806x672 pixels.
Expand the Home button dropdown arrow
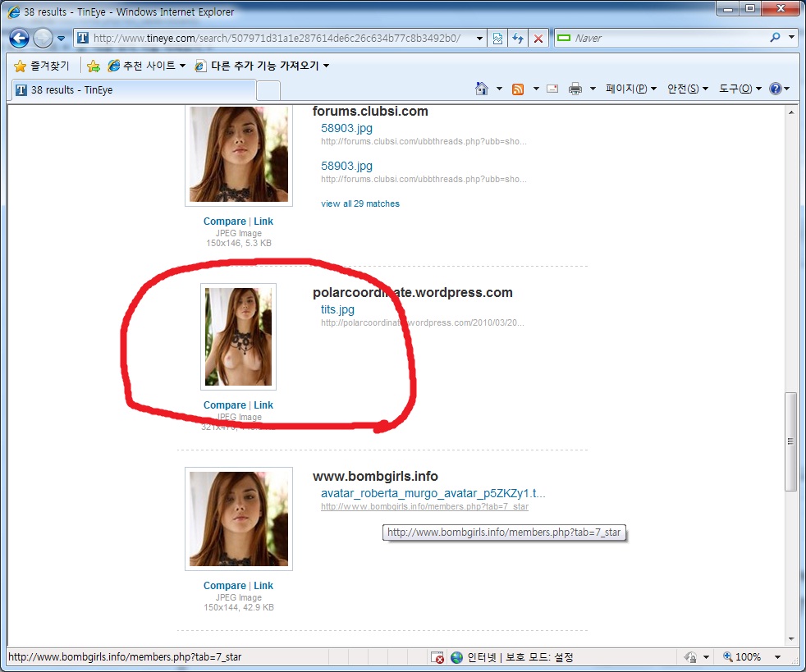(499, 89)
